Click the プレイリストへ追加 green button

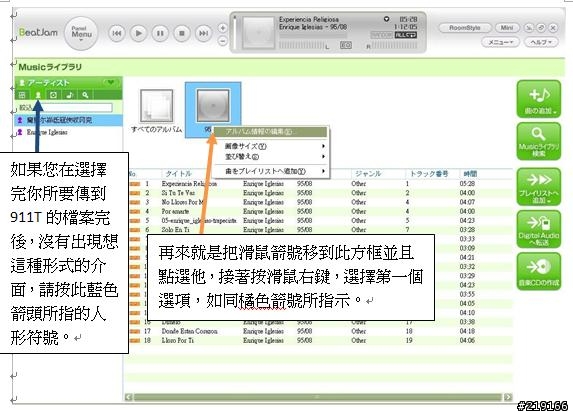(538, 187)
